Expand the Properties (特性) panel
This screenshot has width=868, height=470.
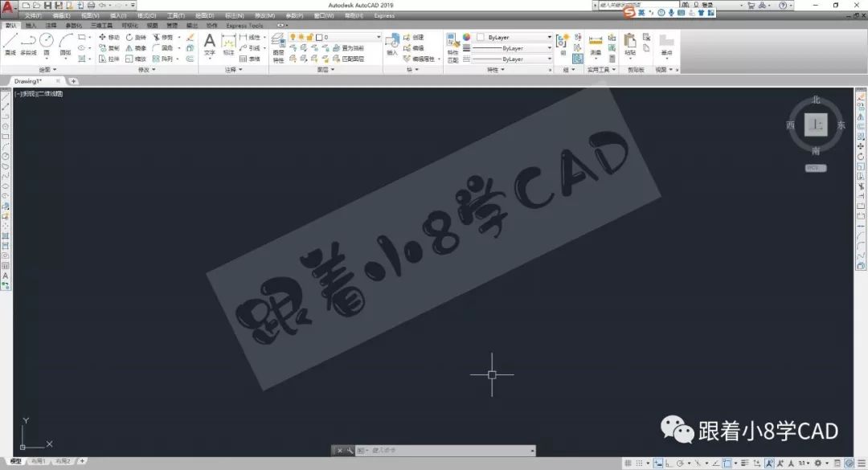point(495,70)
